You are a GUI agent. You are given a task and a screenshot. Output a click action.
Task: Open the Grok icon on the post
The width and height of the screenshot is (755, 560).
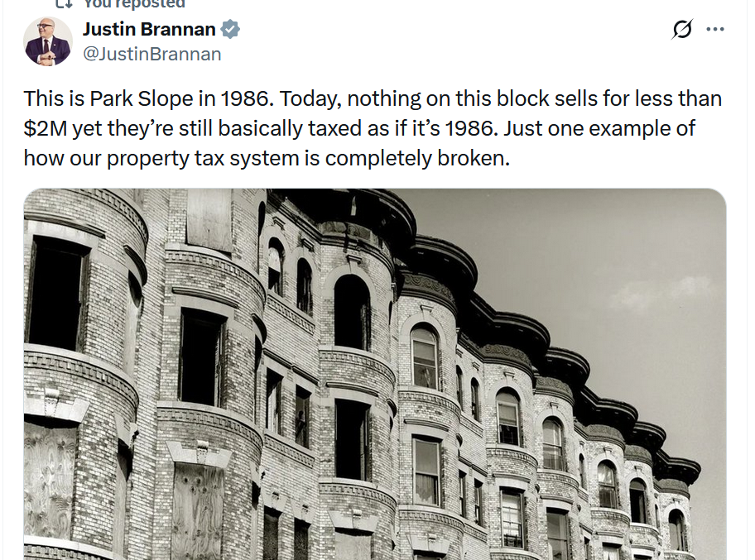[682, 30]
